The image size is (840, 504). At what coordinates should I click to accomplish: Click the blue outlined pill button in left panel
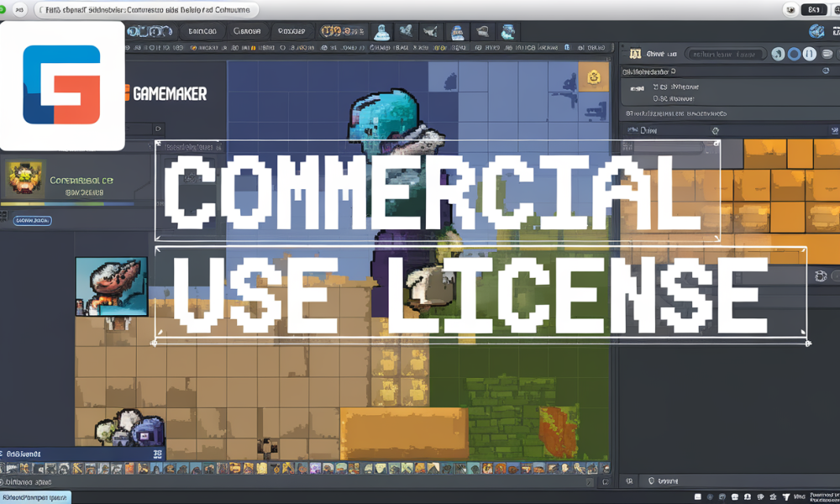click(32, 220)
